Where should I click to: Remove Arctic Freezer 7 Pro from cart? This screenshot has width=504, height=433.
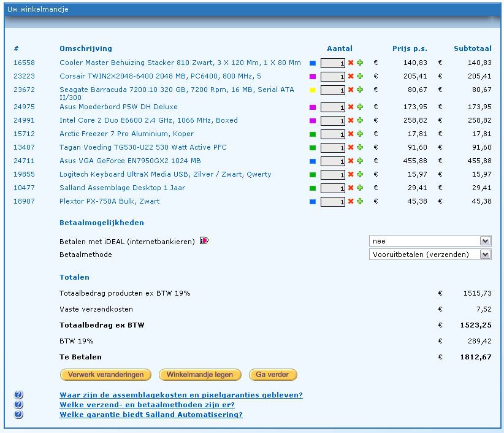(351, 134)
